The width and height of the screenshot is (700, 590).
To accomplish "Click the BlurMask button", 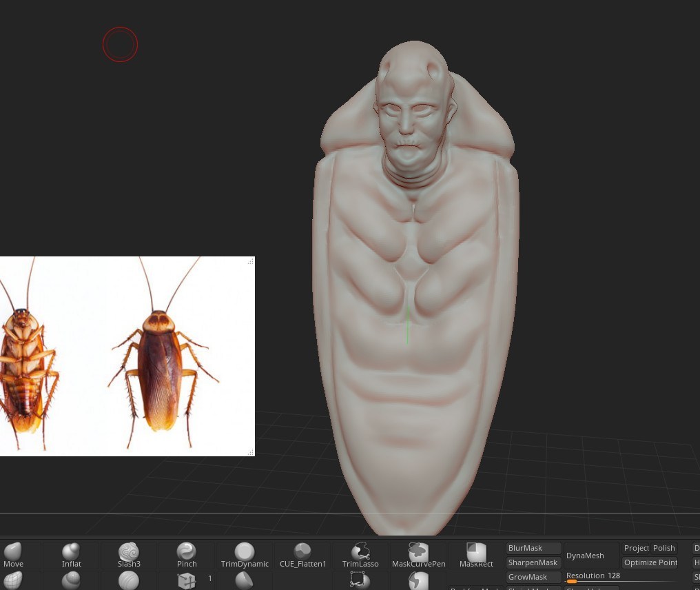I will coord(533,548).
